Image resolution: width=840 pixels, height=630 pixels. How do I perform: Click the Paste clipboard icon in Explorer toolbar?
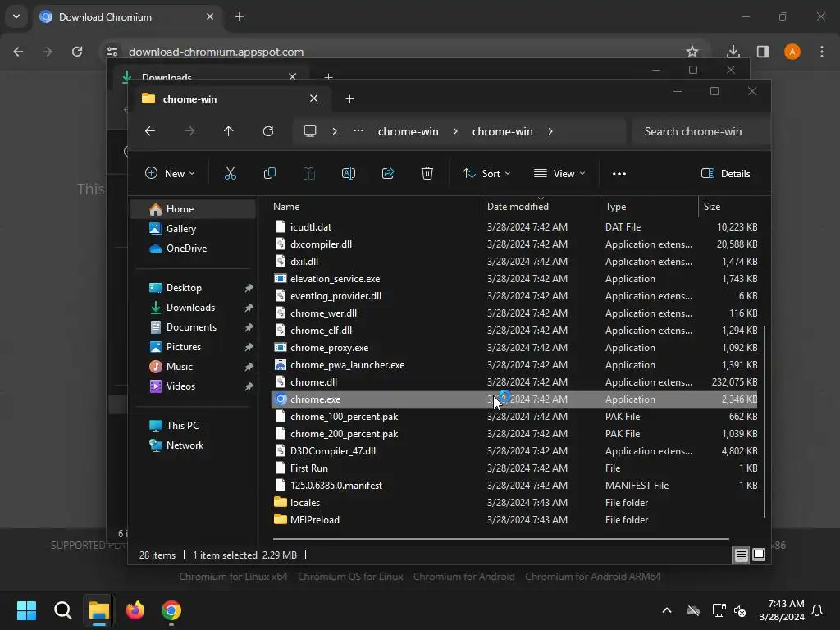pos(309,174)
